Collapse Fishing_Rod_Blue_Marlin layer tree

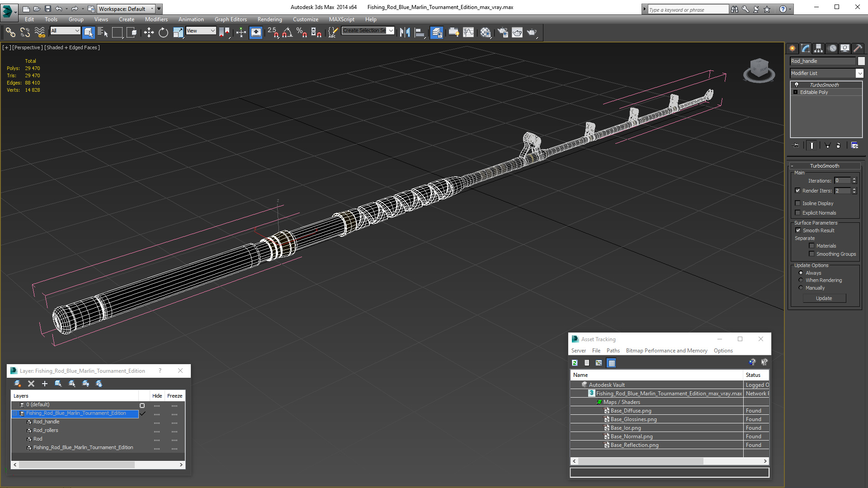pos(15,413)
